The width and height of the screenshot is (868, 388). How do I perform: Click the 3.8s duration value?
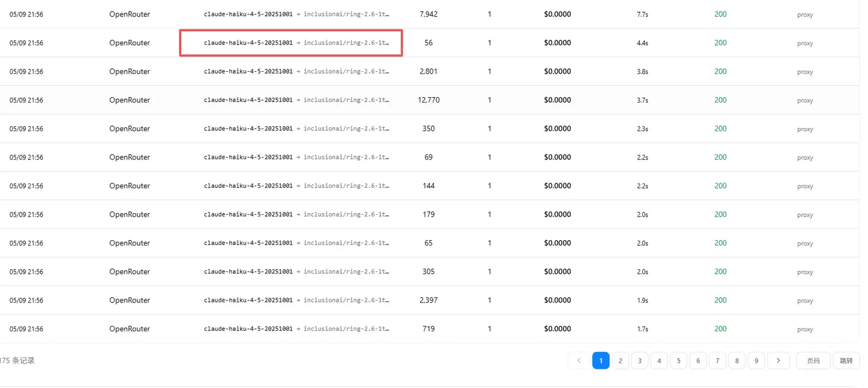click(643, 72)
